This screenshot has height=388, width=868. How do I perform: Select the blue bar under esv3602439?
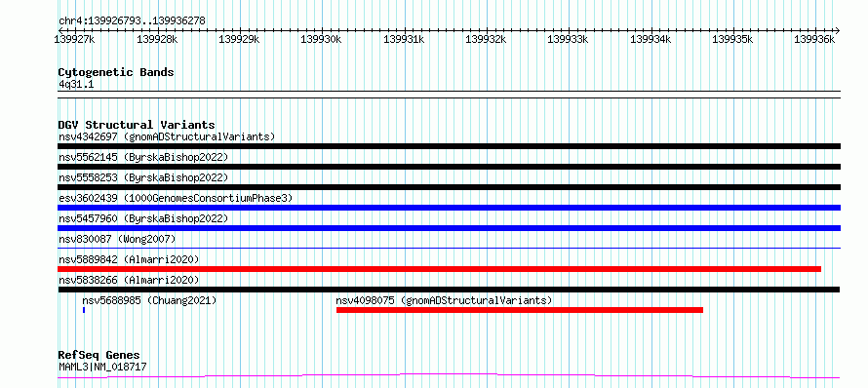tap(449, 208)
